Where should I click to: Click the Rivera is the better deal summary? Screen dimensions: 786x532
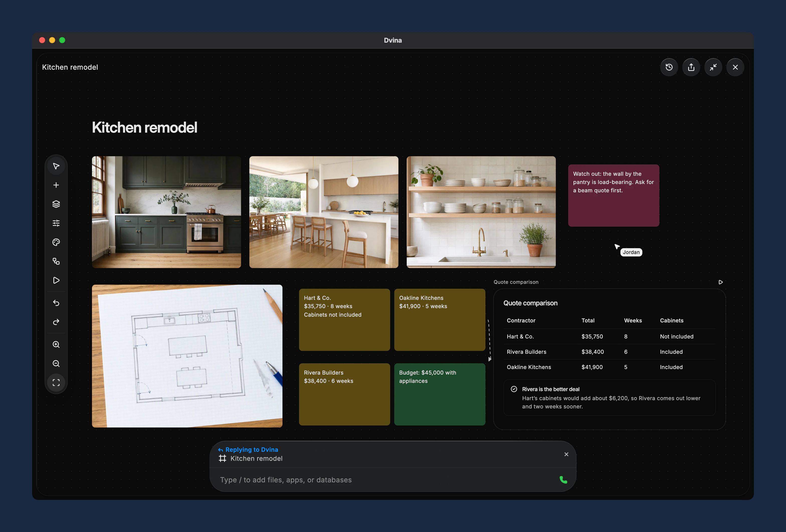pos(610,398)
